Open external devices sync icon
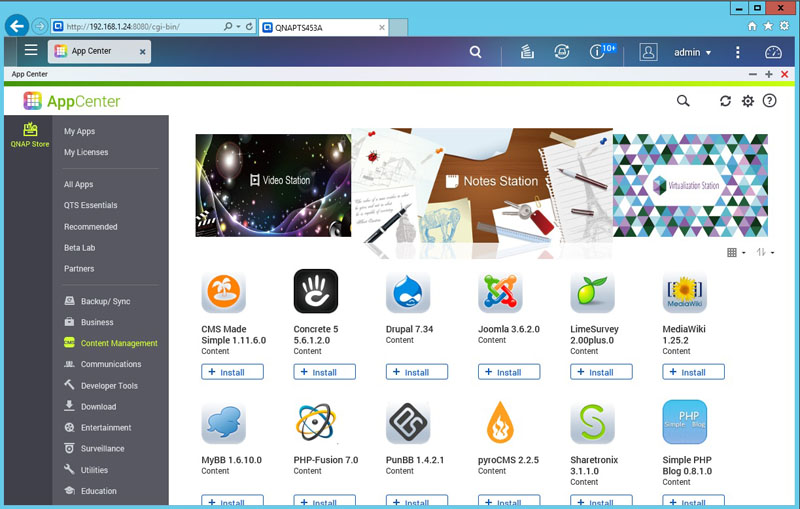 [x=562, y=52]
